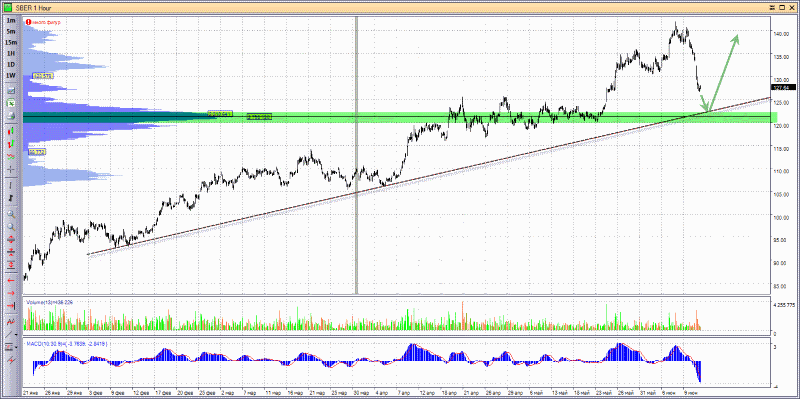
Task: Click the red lightning bolt icon
Action: click(11, 360)
